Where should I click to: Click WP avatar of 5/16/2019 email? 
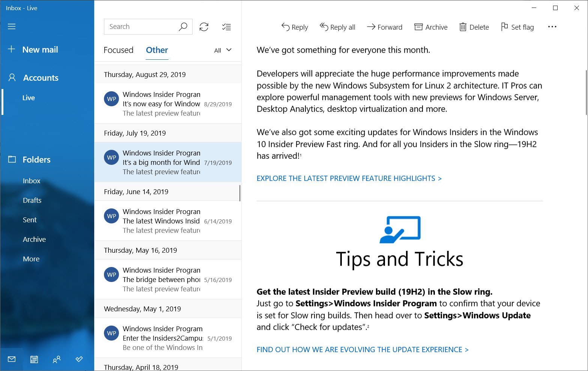(111, 275)
